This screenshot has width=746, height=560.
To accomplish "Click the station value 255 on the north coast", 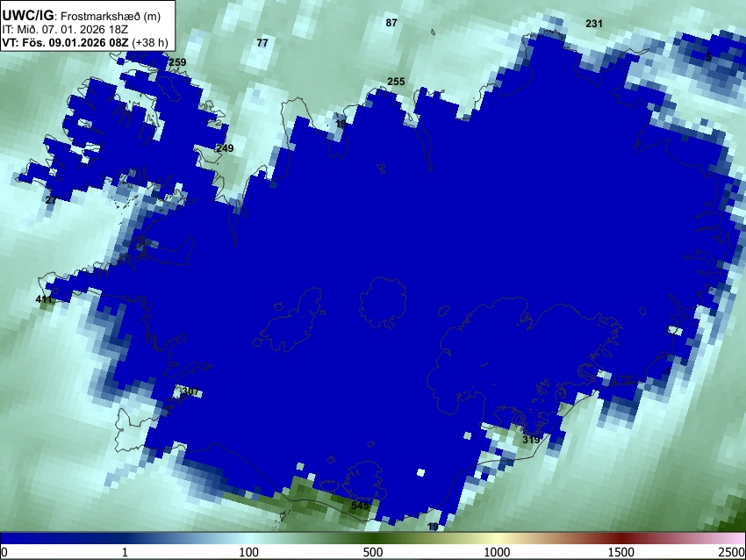I will pos(396,82).
